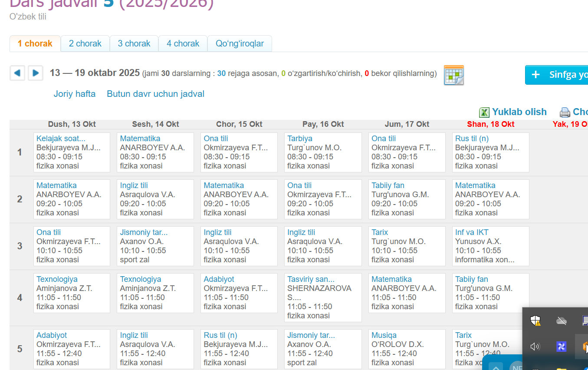
Task: Click teacher name O‘ROLOV D.X.
Action: coord(397,344)
